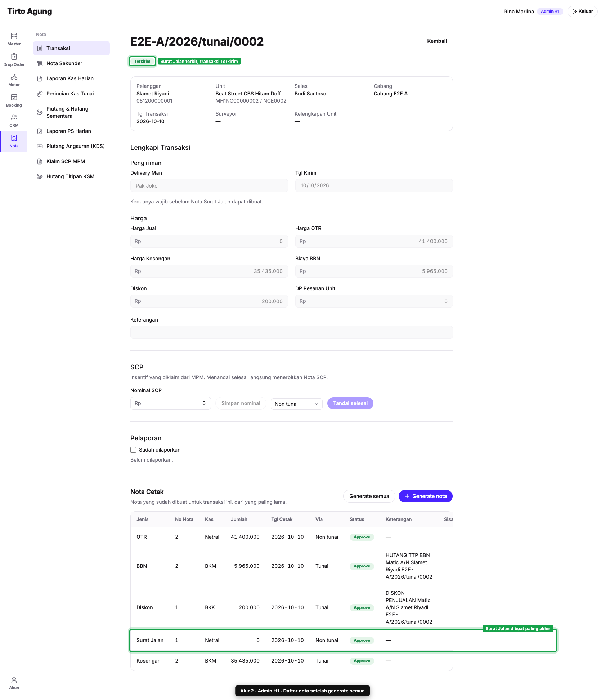Click the Harga OTR field
This screenshot has height=700, width=605.
click(x=374, y=241)
